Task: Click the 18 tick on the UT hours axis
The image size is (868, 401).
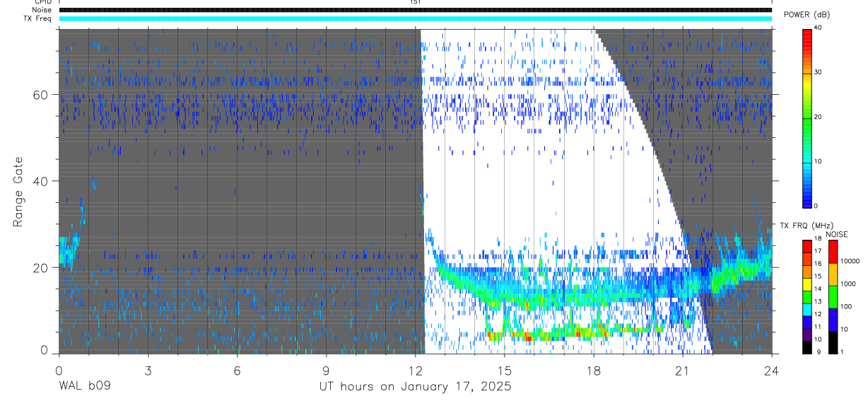Action: click(594, 370)
